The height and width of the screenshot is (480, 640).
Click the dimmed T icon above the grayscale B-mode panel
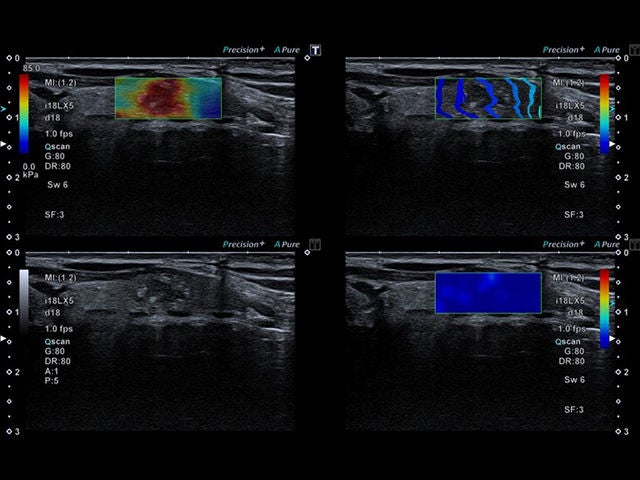(x=315, y=244)
